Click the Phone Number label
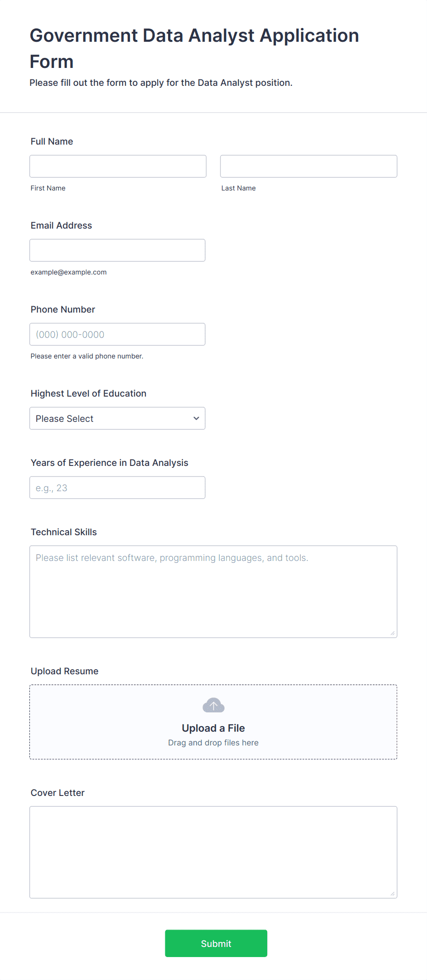This screenshot has width=427, height=980. tap(63, 309)
